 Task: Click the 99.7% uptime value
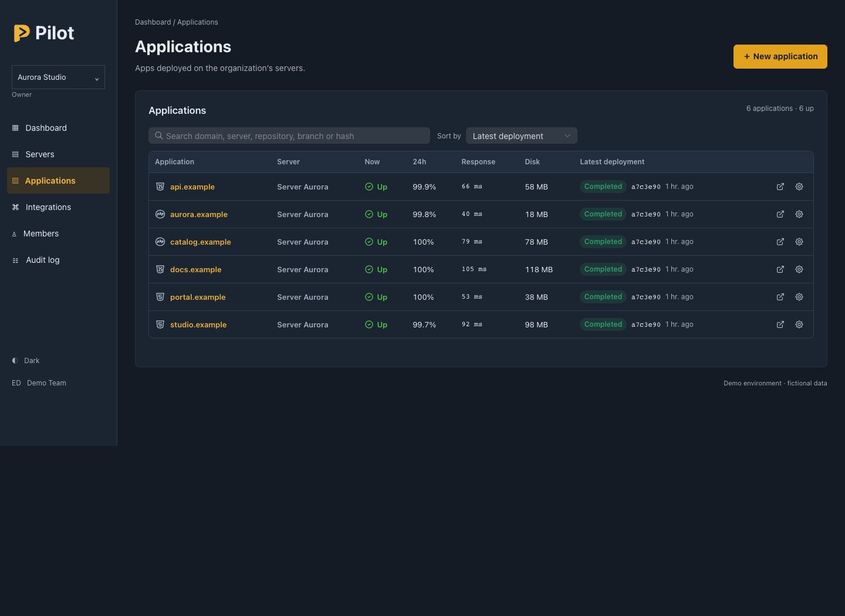coord(424,324)
